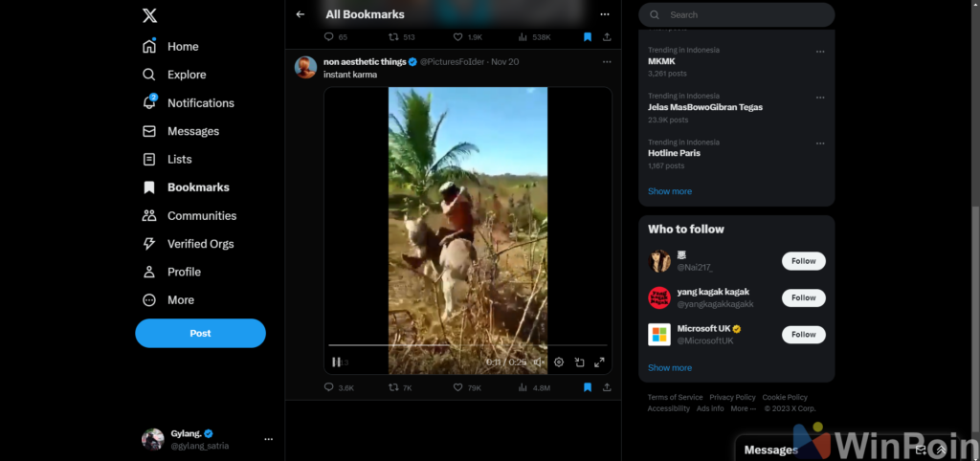980x461 pixels.
Task: Follow Microsoft UK account
Action: click(x=803, y=335)
